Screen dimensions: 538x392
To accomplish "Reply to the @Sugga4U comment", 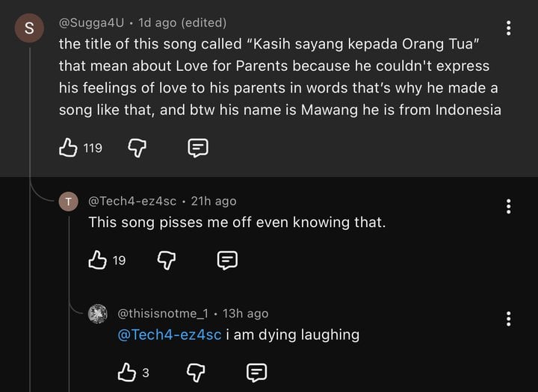I will (x=197, y=148).
